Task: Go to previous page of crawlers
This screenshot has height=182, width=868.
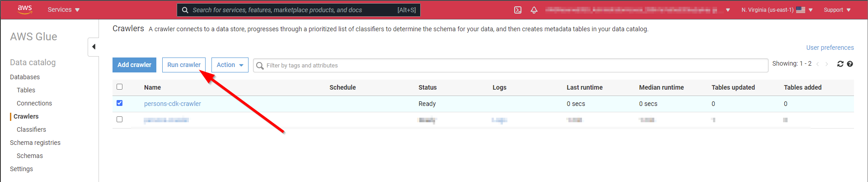Action: point(817,64)
